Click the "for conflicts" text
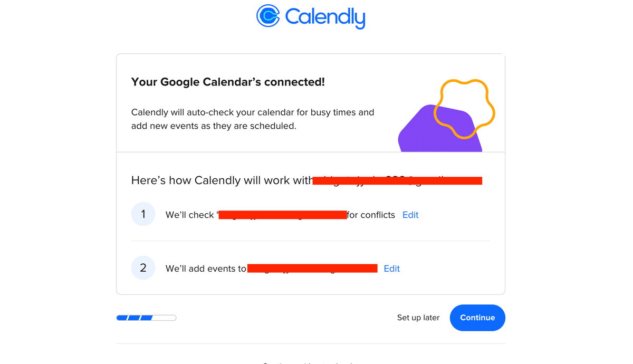633x364 pixels. click(x=371, y=215)
